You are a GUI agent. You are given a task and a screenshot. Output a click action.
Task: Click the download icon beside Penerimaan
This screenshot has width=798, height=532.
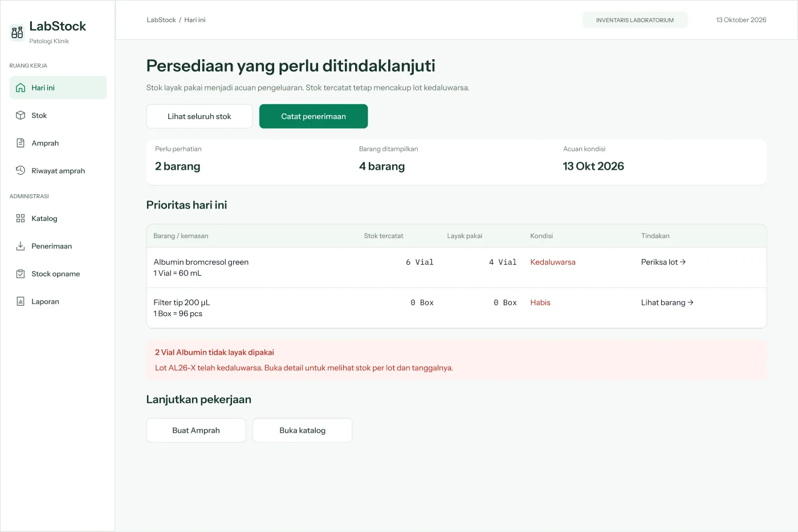pyautogui.click(x=21, y=246)
